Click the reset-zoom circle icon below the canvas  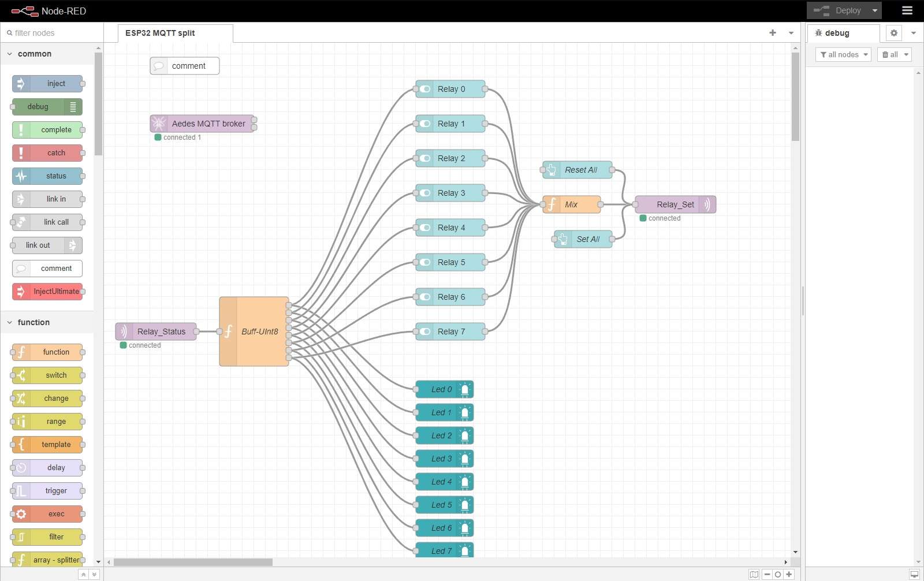point(778,575)
